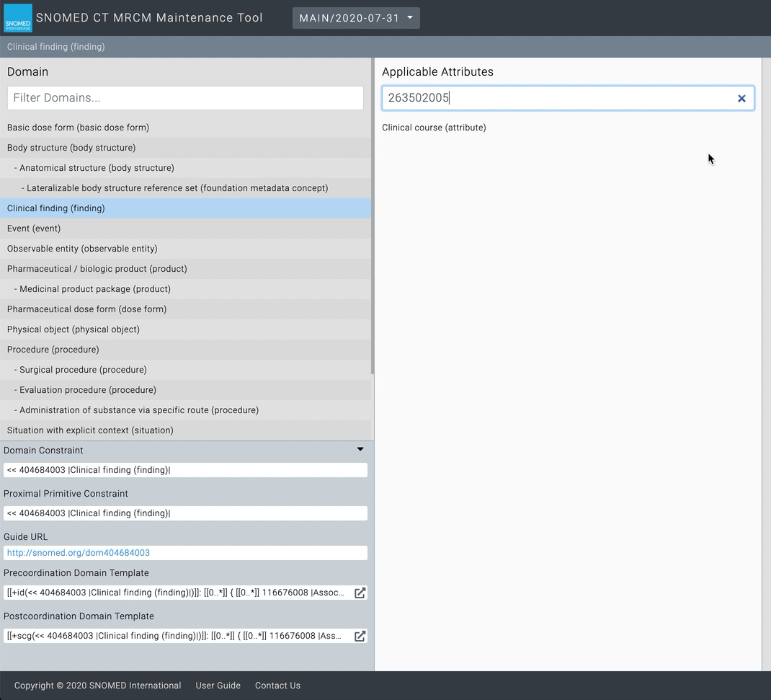Open the MAIN/2020-07-31 branch dropdown

[356, 18]
